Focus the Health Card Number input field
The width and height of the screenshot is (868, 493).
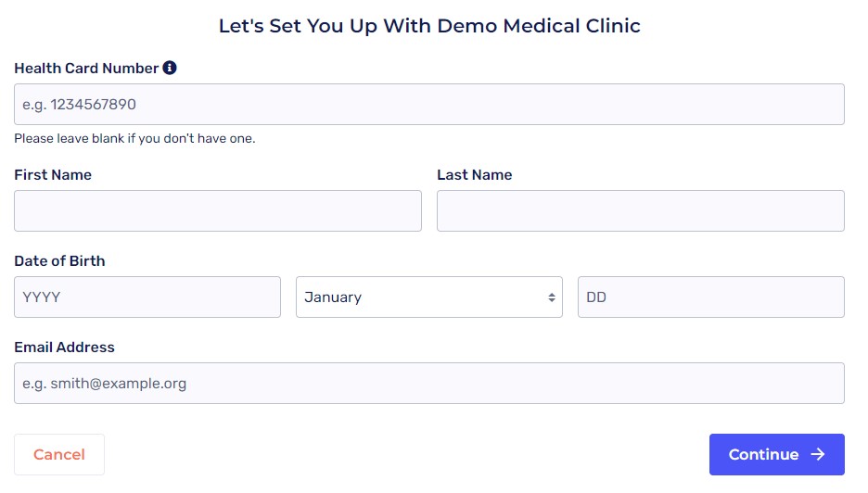pyautogui.click(x=428, y=105)
